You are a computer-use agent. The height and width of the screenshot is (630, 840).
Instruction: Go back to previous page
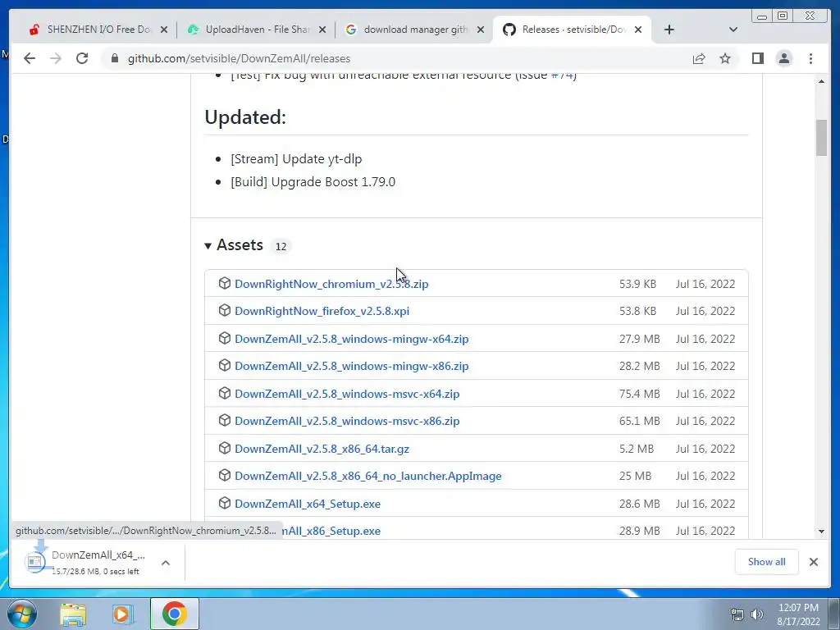point(30,58)
